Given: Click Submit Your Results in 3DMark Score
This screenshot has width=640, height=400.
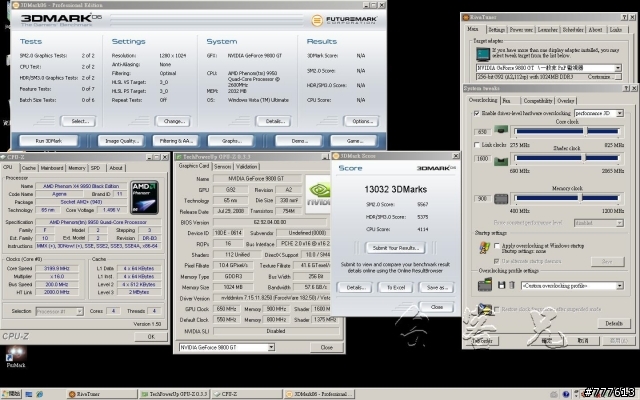Looking at the screenshot, I should click(396, 248).
